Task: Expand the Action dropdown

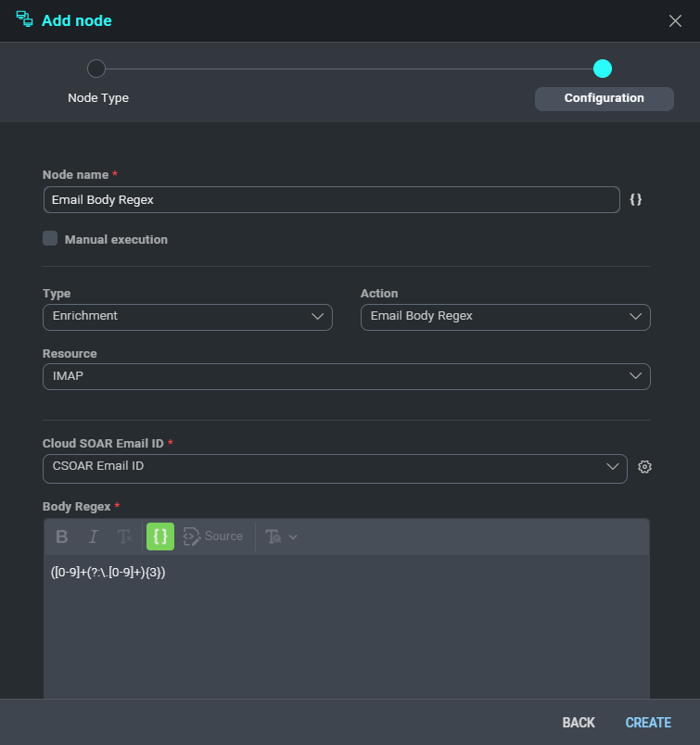Action: pos(505,317)
